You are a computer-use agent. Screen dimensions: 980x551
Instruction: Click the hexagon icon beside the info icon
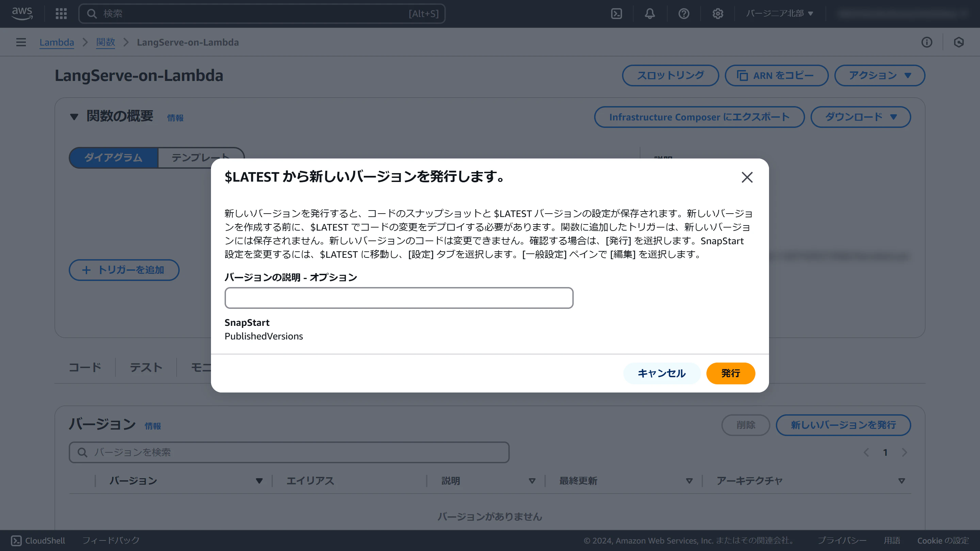point(959,42)
